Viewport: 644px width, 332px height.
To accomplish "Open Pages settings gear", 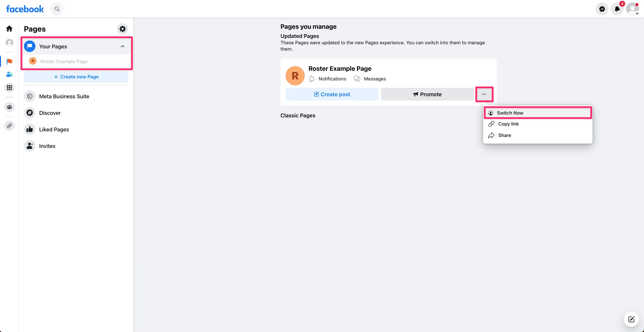I will tap(122, 29).
